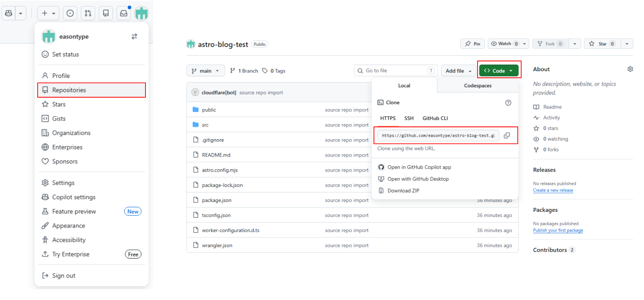The height and width of the screenshot is (300, 644).
Task: Expand the Star lists dropdown arrow
Action: tap(627, 43)
